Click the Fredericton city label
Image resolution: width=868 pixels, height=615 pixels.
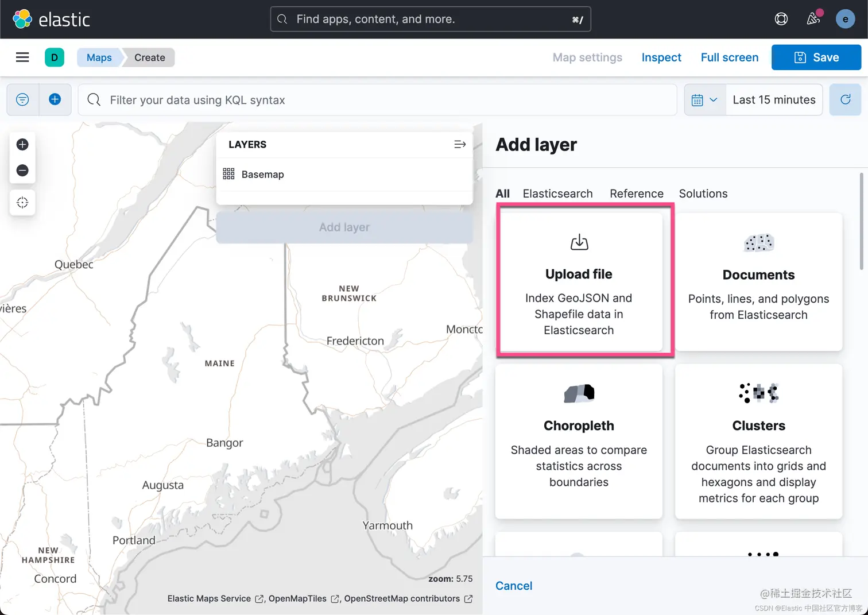coord(355,341)
